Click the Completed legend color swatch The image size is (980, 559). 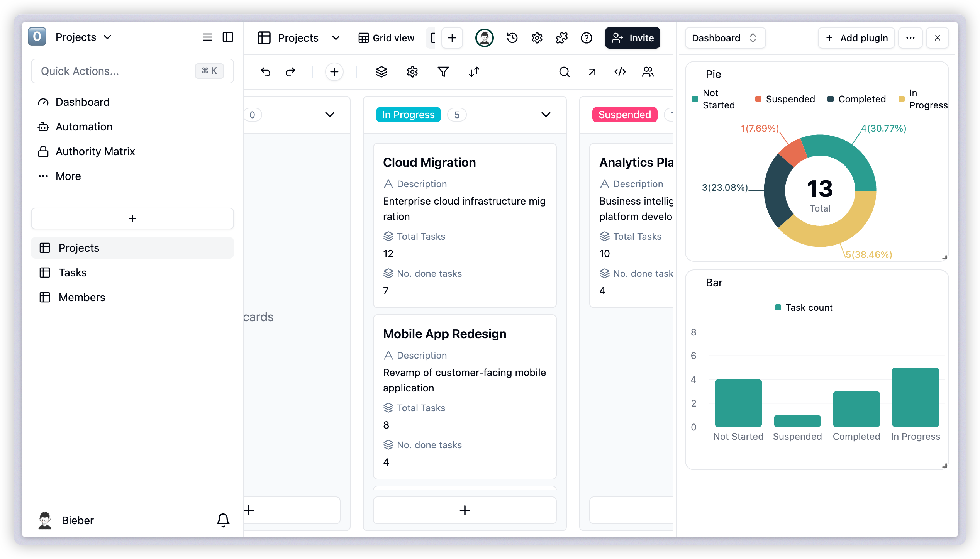[831, 99]
